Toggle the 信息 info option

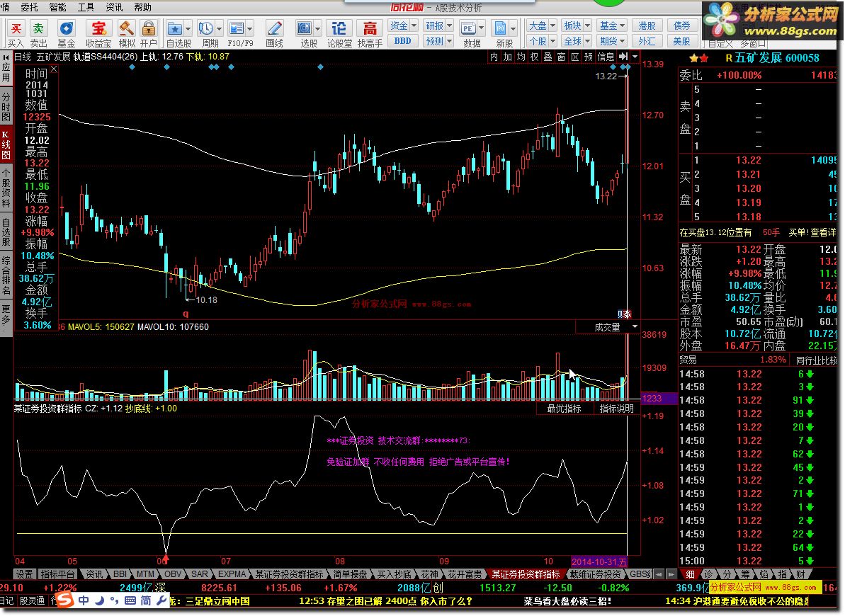click(606, 57)
